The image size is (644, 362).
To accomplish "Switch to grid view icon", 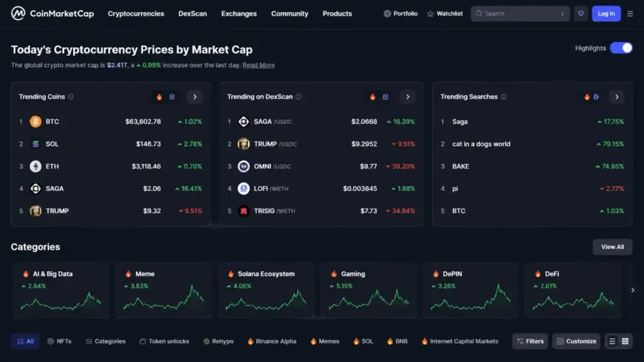I will tap(625, 341).
